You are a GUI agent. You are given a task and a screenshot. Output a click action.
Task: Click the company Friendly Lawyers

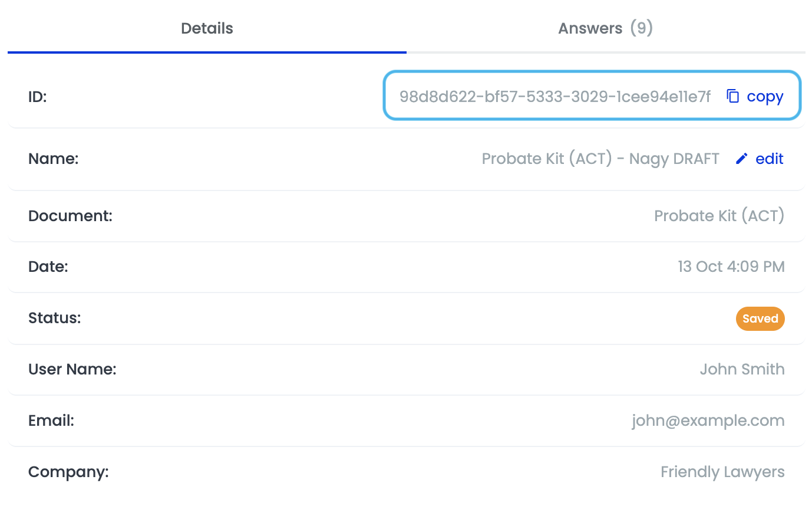coord(722,472)
